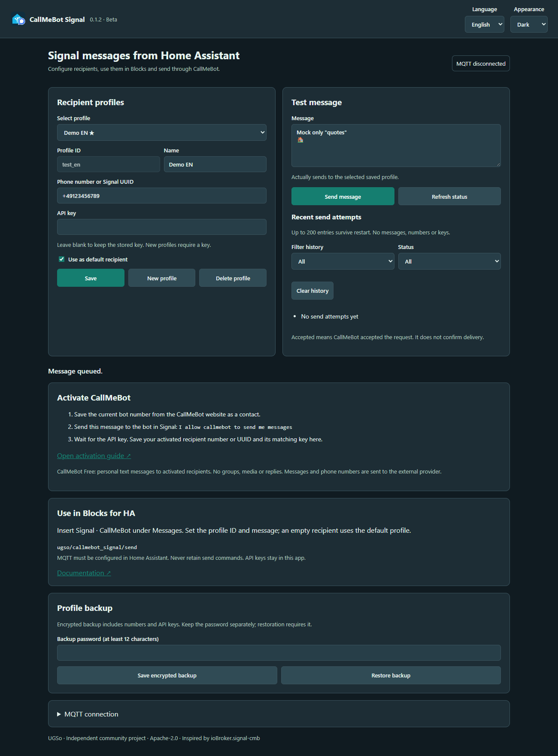The image size is (558, 756).
Task: Open the Appearance dropdown set to Dark
Action: tap(529, 24)
